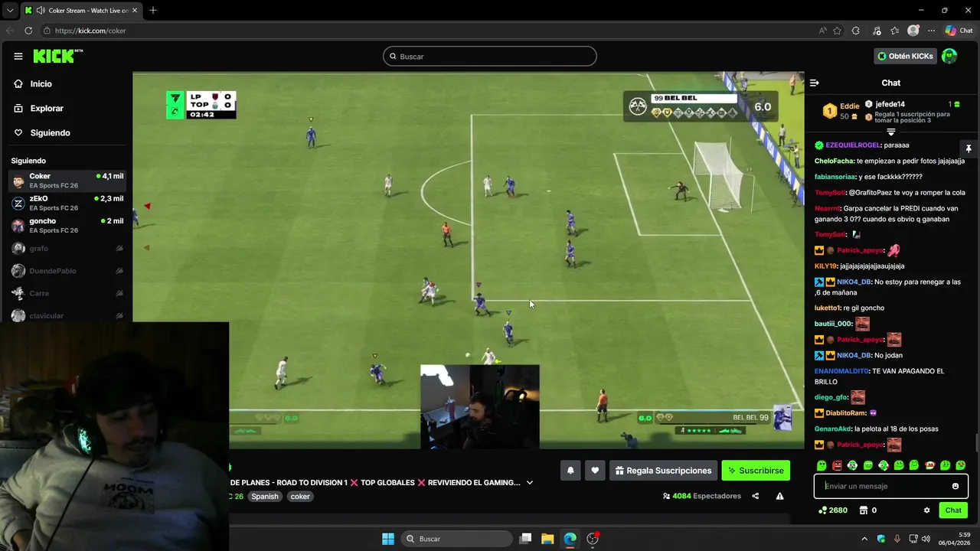Click the Spanish language tag
Screen dimensions: 980x551
pos(265,497)
